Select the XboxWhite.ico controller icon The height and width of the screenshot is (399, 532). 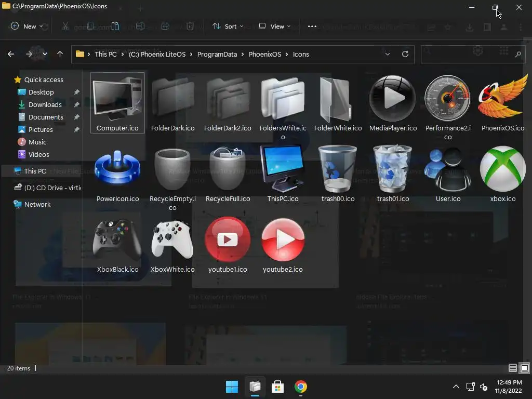tap(172, 240)
